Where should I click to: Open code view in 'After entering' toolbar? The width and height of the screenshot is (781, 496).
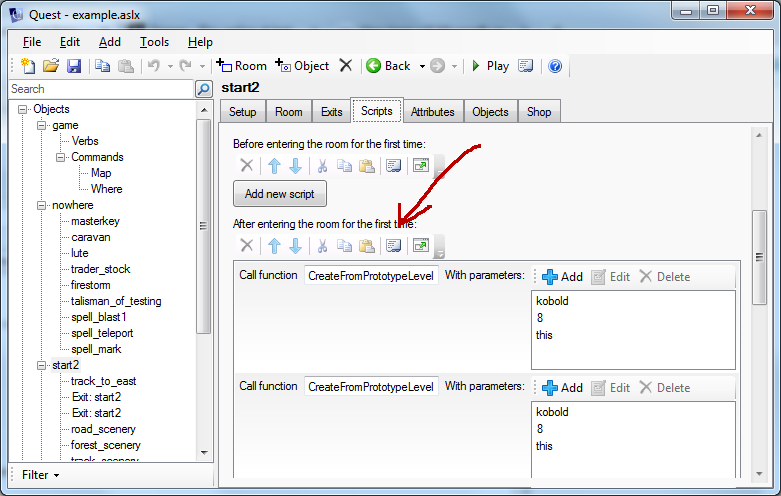pos(393,246)
